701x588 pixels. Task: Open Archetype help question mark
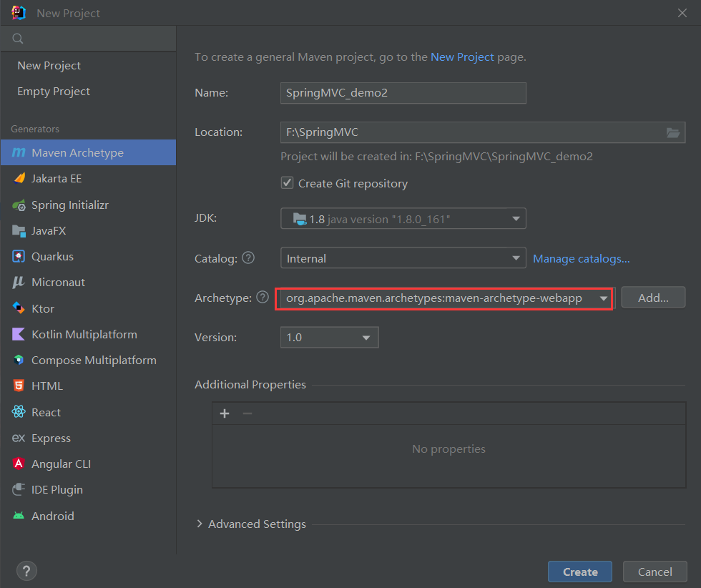point(263,297)
